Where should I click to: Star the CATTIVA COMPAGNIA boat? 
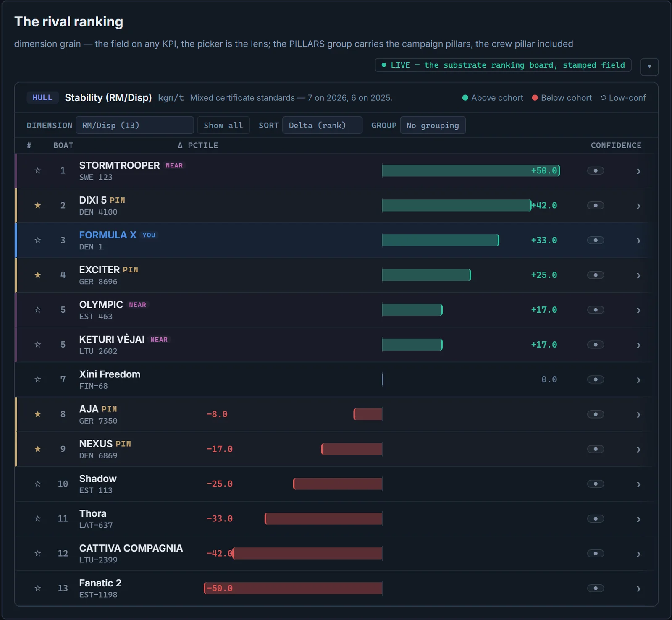(38, 554)
